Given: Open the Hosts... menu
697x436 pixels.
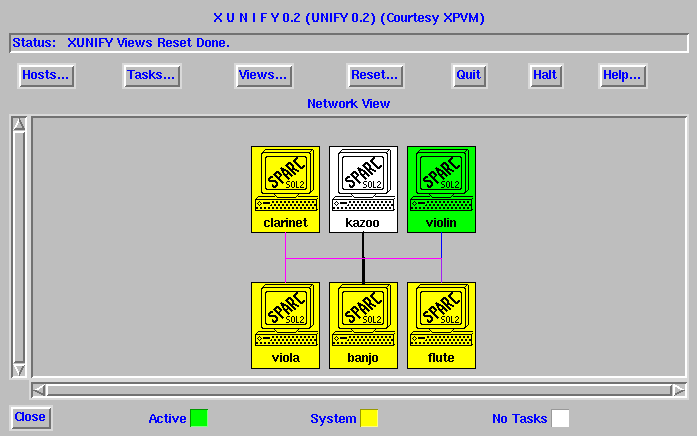Looking at the screenshot, I should [x=46, y=76].
